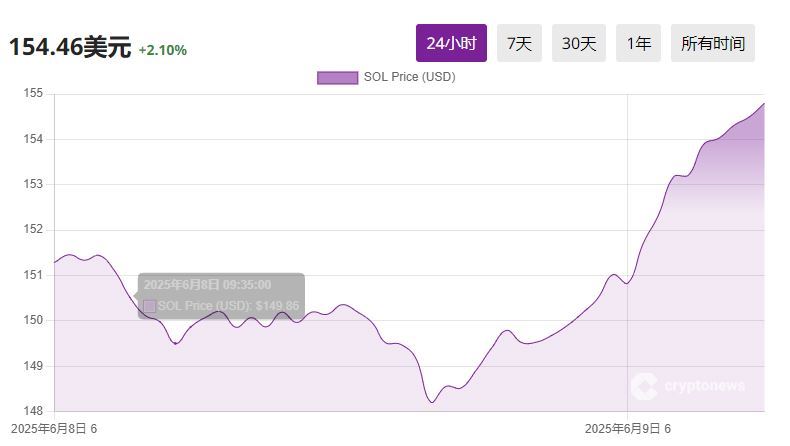The height and width of the screenshot is (446, 790).
Task: Click the cryptonews logo icon in the watermark
Action: pos(645,387)
